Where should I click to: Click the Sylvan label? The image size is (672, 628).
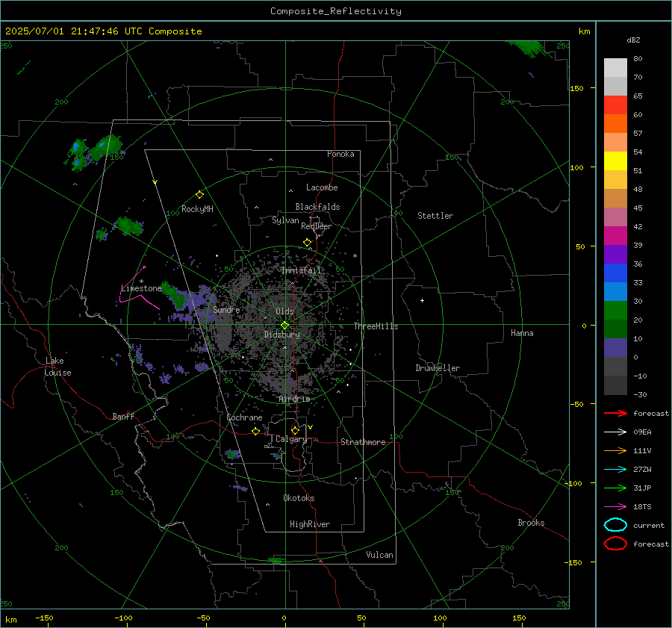(x=285, y=220)
